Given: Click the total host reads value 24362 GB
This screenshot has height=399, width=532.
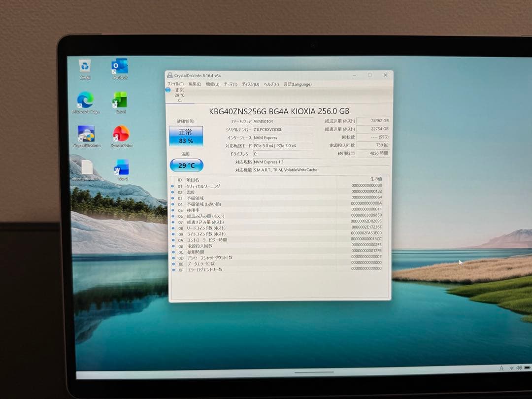Looking at the screenshot, I should 373,121.
